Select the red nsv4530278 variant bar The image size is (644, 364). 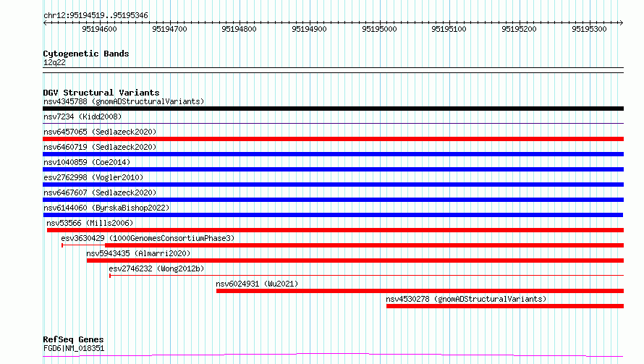coord(505,306)
